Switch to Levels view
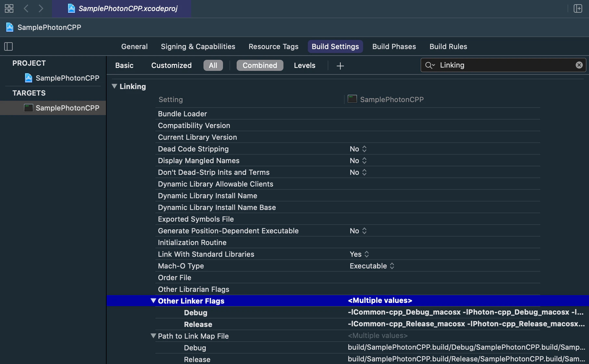The height and width of the screenshot is (364, 589). click(x=305, y=65)
